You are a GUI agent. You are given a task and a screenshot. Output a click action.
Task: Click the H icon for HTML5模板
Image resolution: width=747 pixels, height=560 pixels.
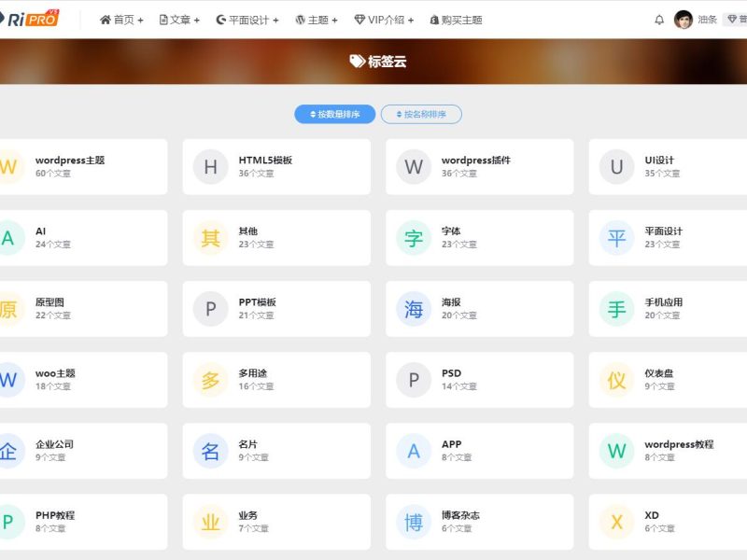click(210, 167)
